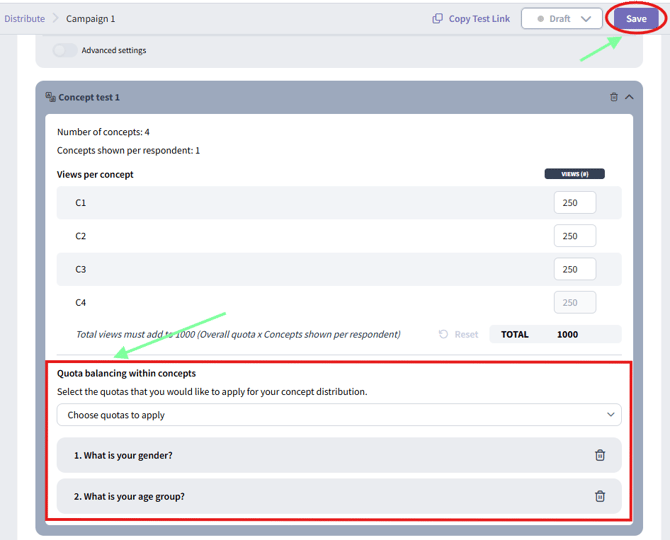The width and height of the screenshot is (670, 540).
Task: Click the Reset circular arrow icon
Action: pos(443,334)
